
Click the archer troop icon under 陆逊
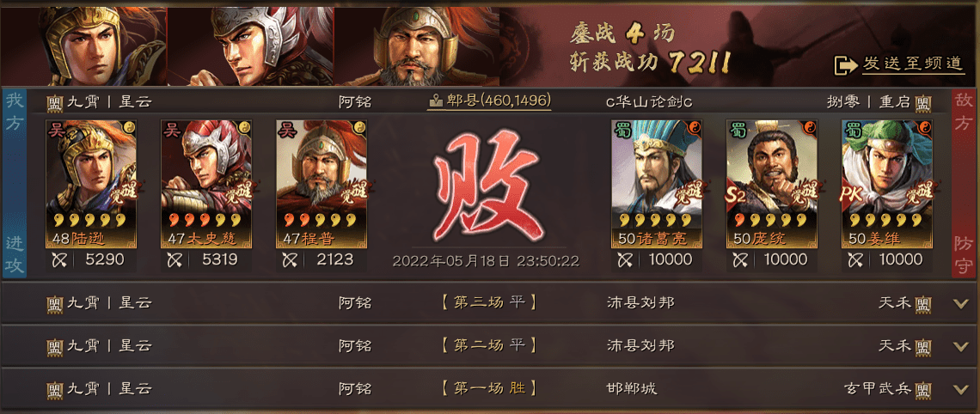coord(60,259)
